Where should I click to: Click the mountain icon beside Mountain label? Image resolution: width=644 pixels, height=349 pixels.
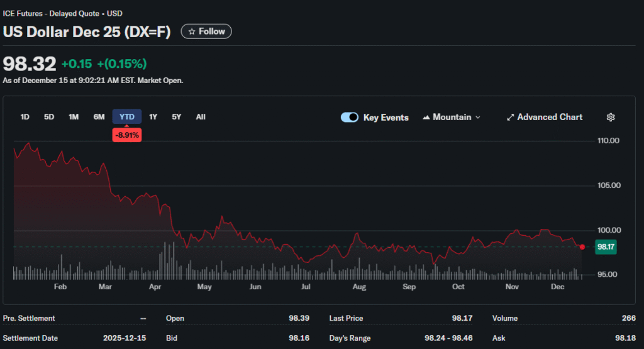click(x=426, y=118)
